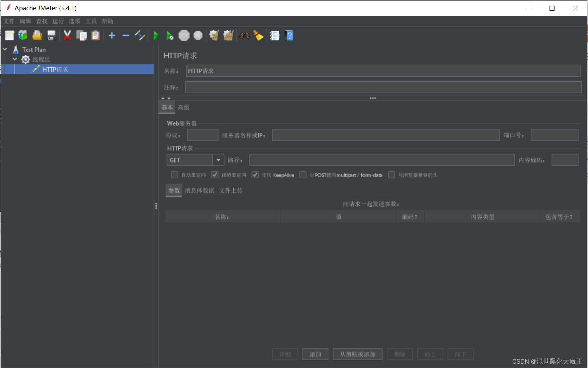Toggle the 使用 KeepAlive checkbox
The height and width of the screenshot is (368, 588).
click(255, 175)
